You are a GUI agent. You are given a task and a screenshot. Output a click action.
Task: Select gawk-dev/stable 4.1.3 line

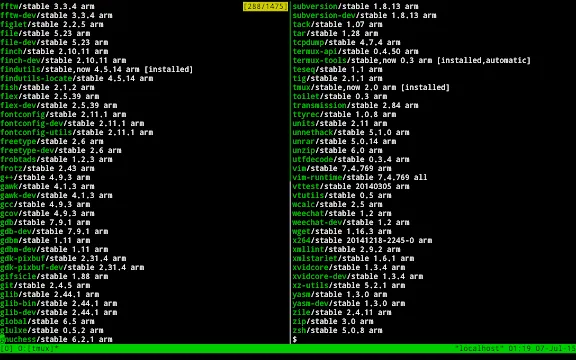point(56,195)
